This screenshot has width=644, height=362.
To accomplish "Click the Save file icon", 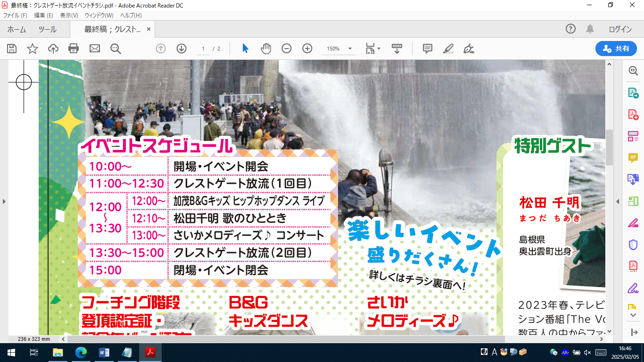I will (12, 49).
